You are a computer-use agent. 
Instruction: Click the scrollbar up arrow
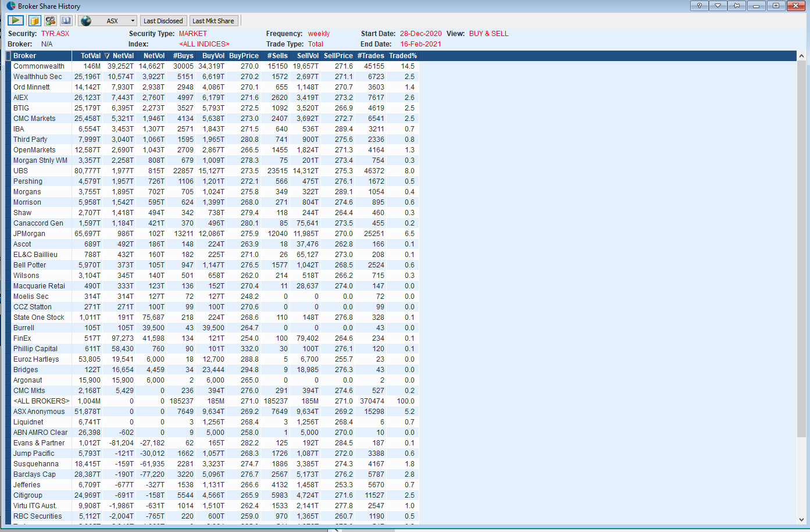point(801,56)
